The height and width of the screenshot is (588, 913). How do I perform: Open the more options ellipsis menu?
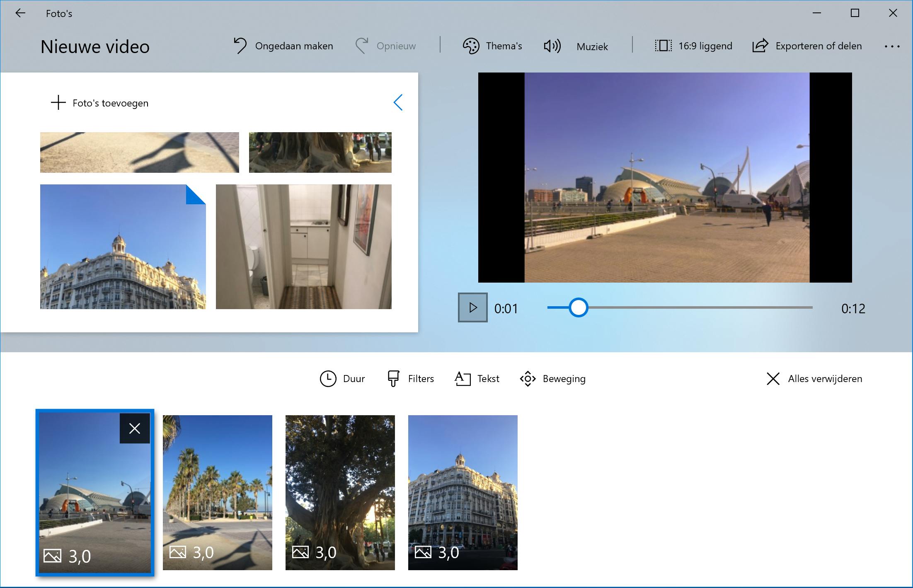coord(892,46)
